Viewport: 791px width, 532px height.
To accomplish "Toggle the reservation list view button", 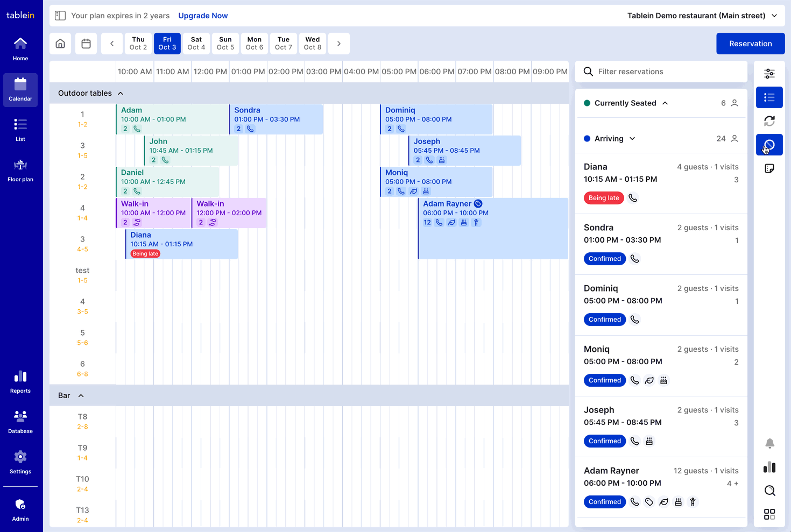I will 769,97.
